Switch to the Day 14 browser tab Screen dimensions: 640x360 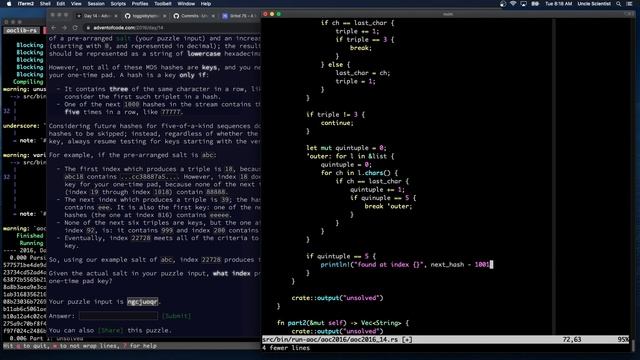click(x=96, y=16)
